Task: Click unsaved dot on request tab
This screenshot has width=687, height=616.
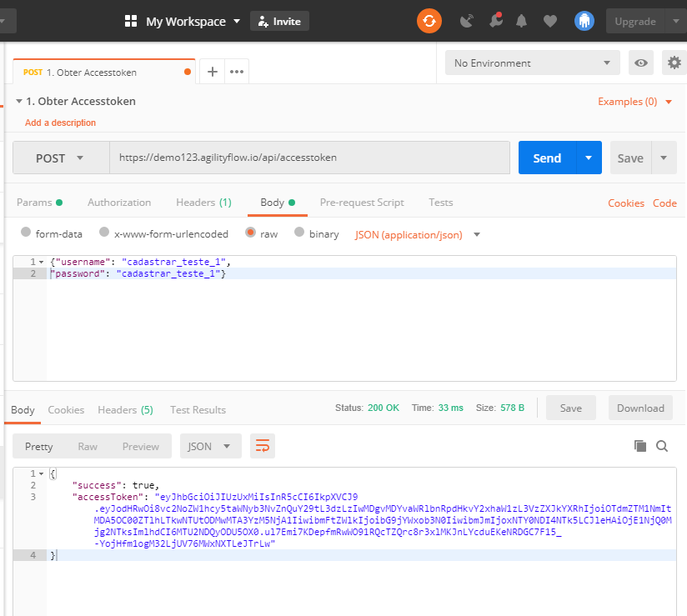Action: coord(188,72)
